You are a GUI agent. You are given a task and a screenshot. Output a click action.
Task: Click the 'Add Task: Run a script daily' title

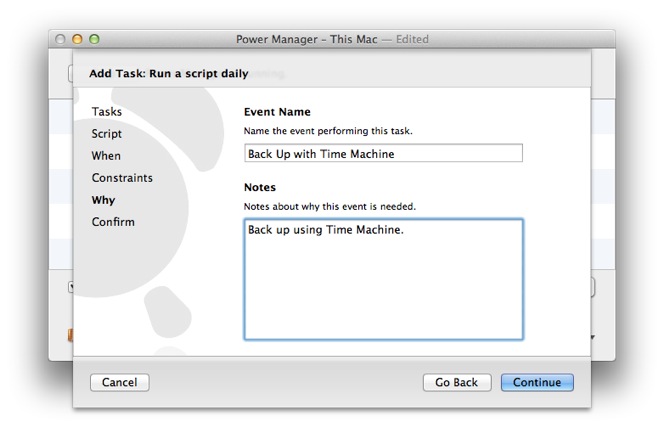[x=169, y=73]
